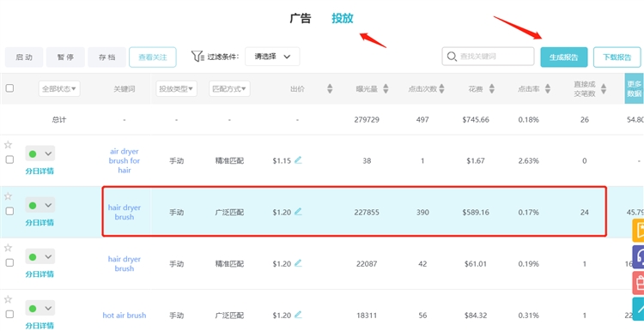Open the 全部状态 dropdown
644x331 pixels.
pyautogui.click(x=59, y=88)
